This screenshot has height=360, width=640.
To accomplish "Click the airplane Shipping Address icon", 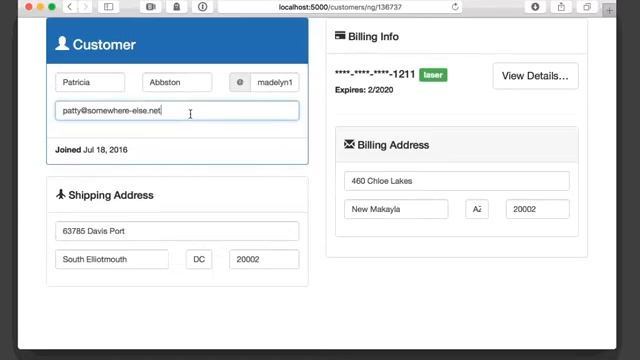I will [60, 194].
